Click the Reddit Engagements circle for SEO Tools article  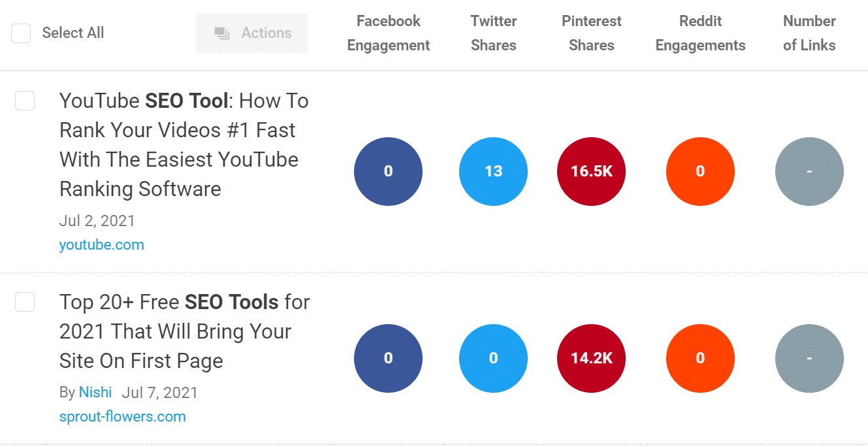(700, 358)
